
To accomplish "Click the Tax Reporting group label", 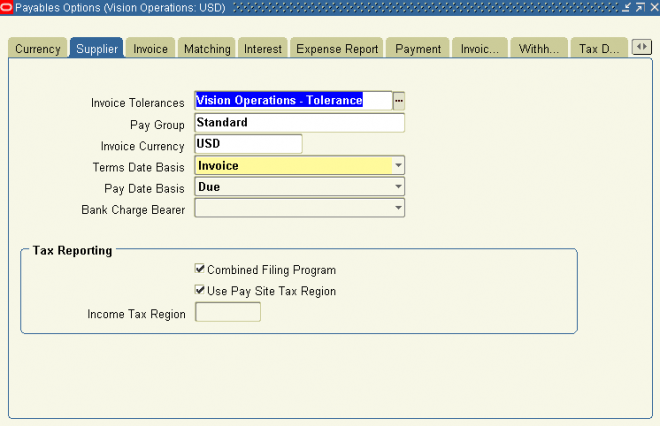I will 72,250.
